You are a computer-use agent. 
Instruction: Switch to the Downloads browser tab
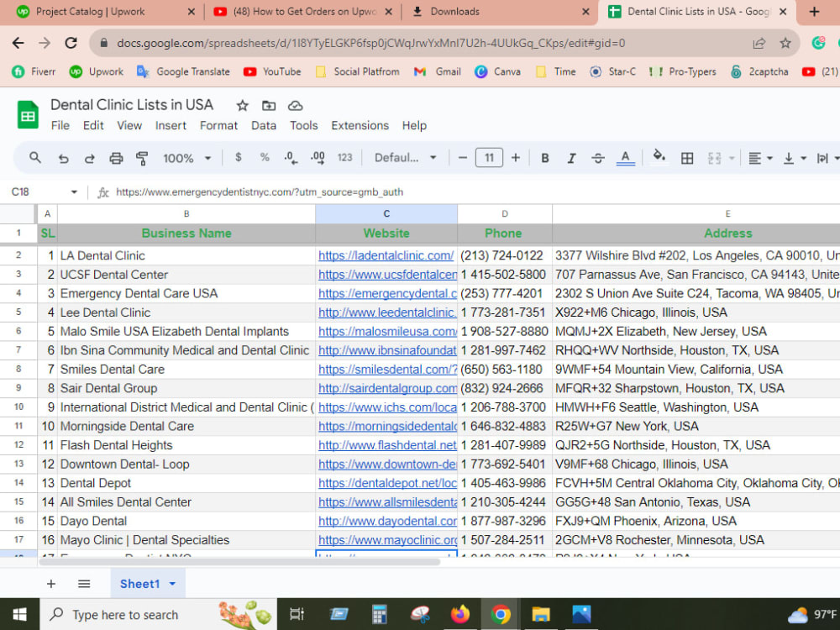pyautogui.click(x=500, y=12)
